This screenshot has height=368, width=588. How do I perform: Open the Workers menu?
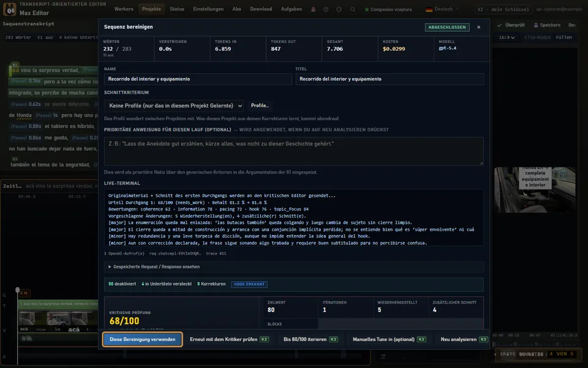(124, 9)
